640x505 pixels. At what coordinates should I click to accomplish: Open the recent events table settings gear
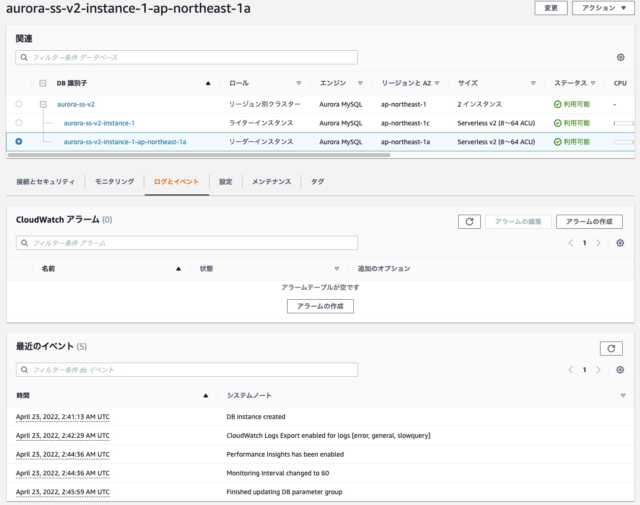click(620, 370)
